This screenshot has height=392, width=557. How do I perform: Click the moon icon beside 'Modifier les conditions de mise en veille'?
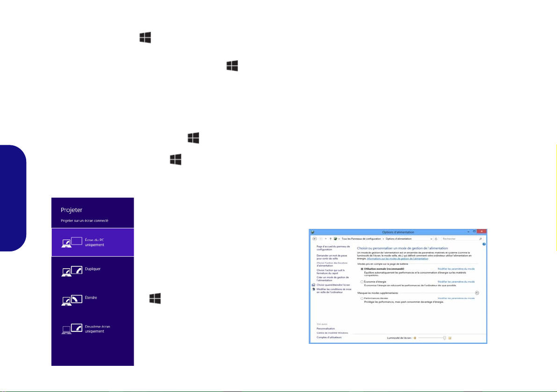tap(313, 289)
